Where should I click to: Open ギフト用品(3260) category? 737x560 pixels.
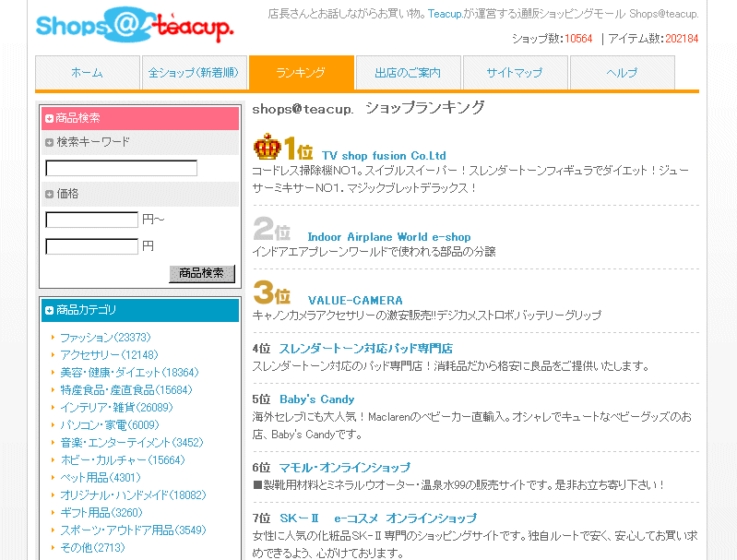click(101, 513)
